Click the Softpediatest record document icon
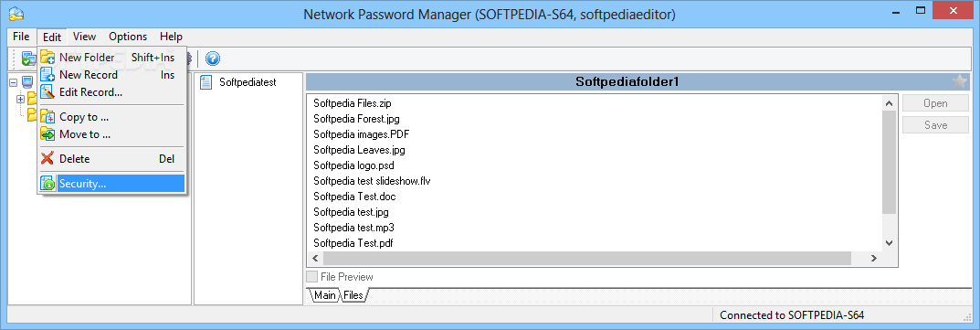The image size is (980, 330). pos(205,82)
